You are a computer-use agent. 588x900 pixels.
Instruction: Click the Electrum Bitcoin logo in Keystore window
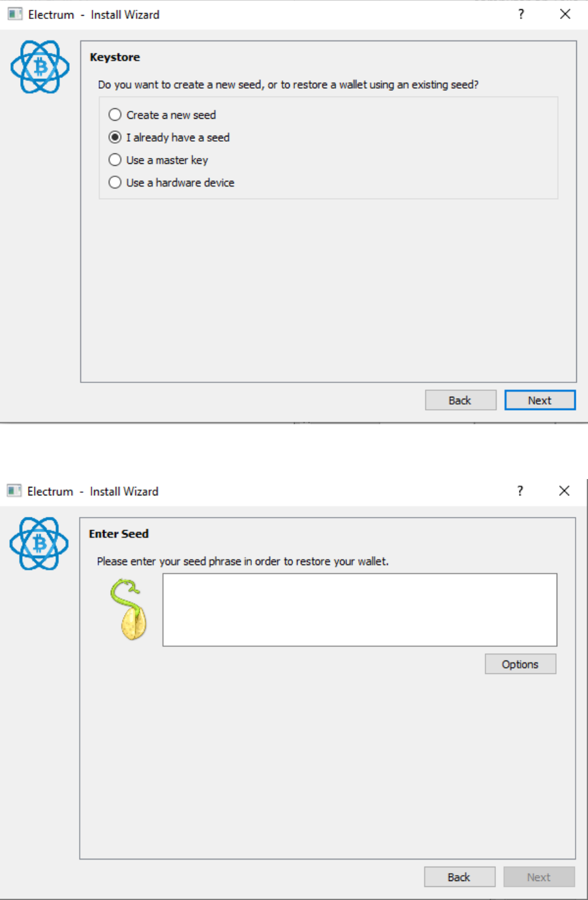coord(40,67)
